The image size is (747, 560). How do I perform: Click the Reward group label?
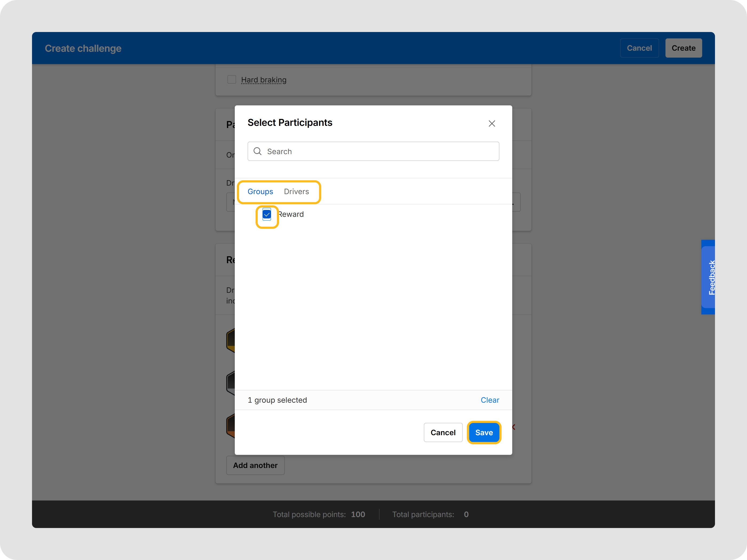click(291, 214)
